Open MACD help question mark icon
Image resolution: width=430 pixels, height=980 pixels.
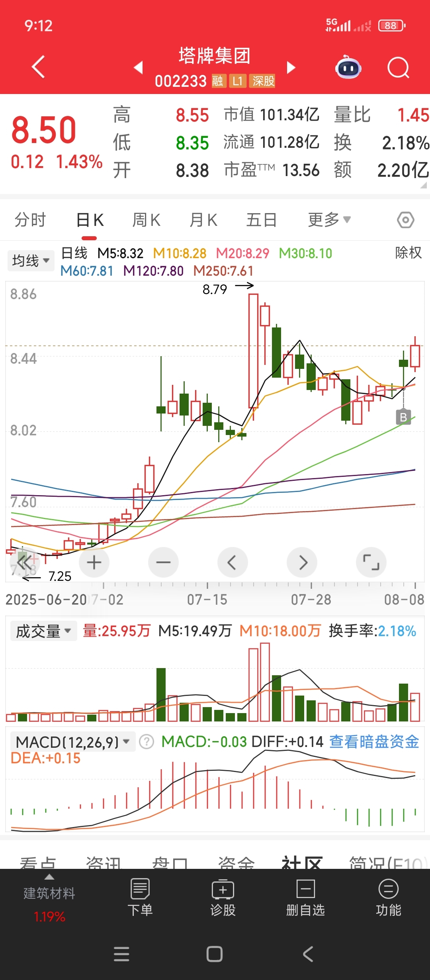tap(147, 742)
